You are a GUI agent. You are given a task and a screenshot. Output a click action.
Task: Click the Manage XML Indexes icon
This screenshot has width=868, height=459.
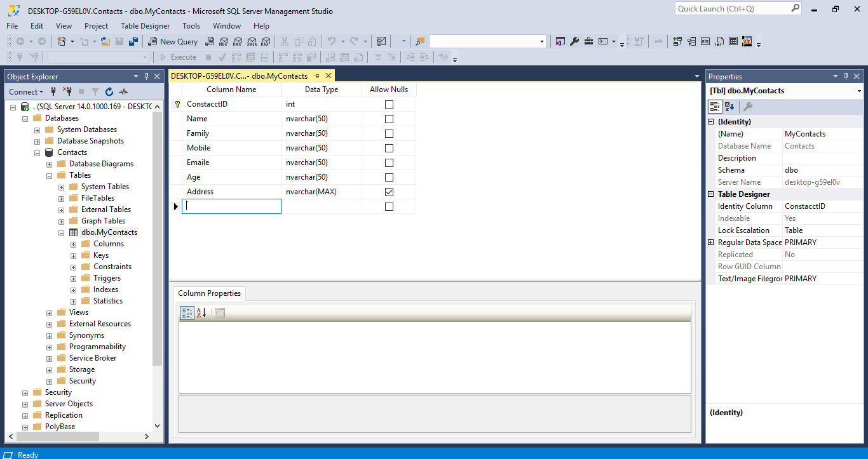(x=719, y=41)
